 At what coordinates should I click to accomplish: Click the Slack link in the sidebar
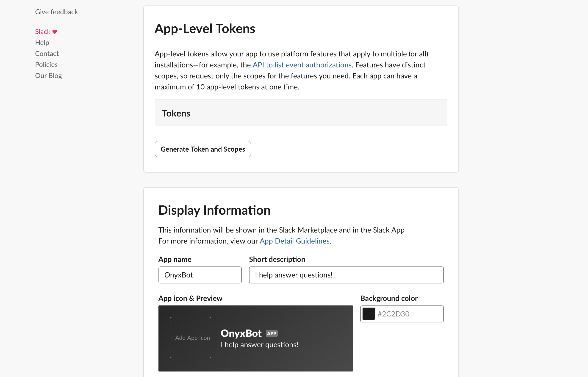click(43, 31)
